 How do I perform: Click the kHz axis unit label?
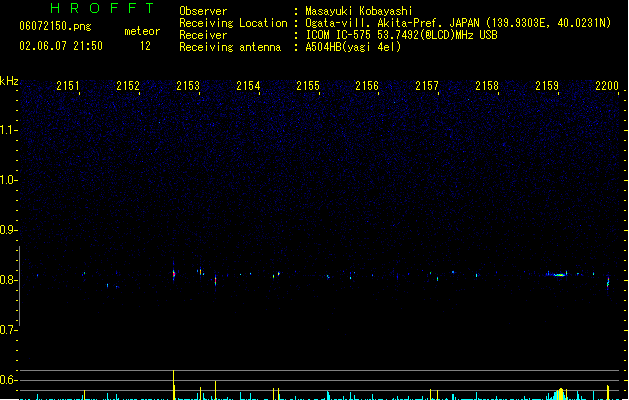9,81
